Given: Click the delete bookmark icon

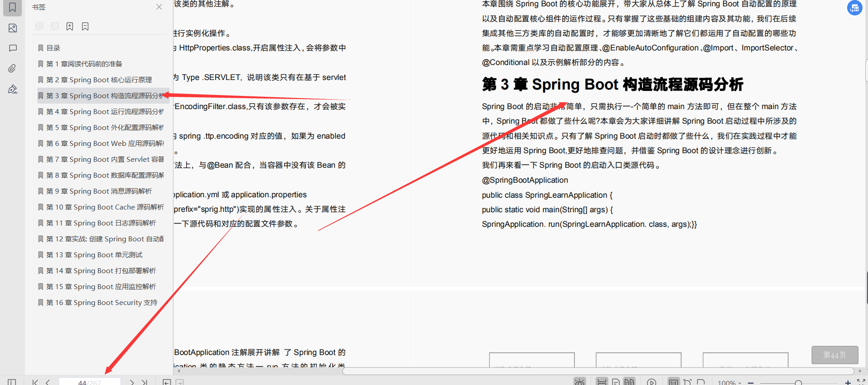Looking at the screenshot, I should pyautogui.click(x=85, y=26).
